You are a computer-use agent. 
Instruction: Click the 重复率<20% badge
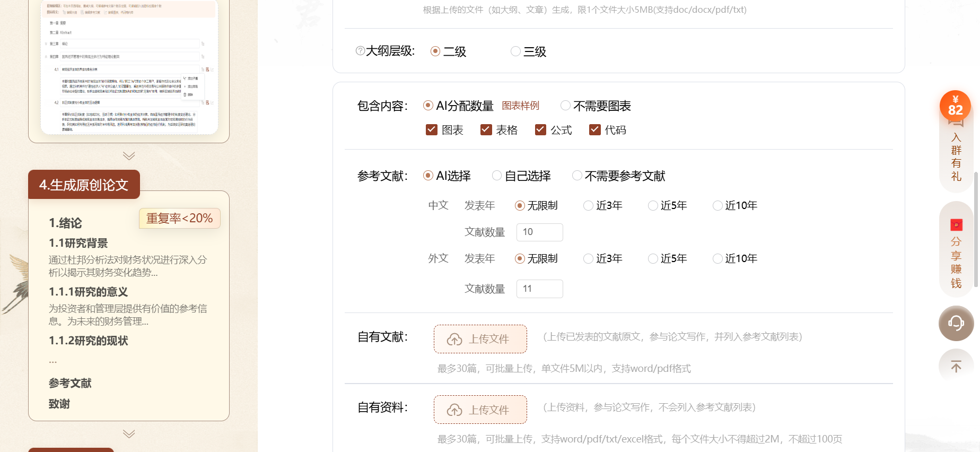click(179, 218)
